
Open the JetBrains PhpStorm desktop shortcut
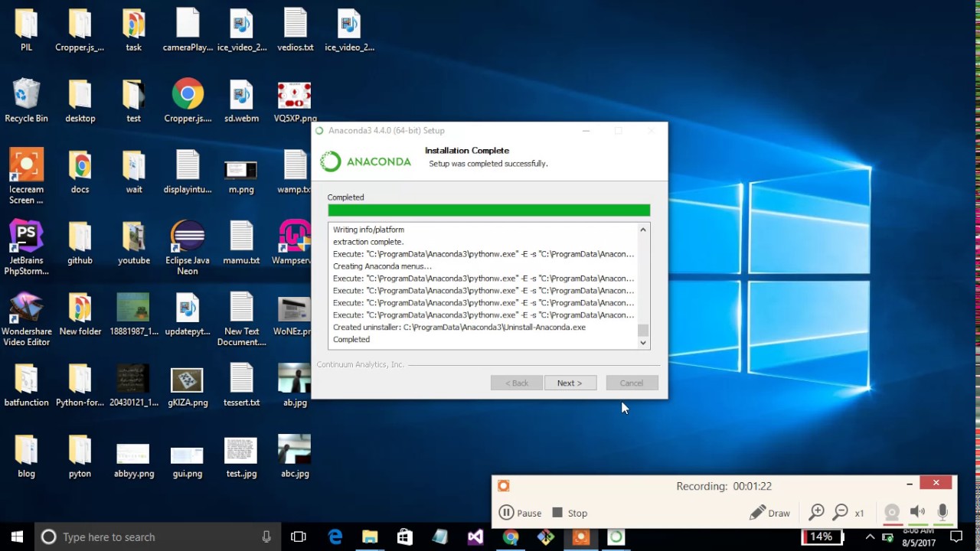pyautogui.click(x=26, y=248)
